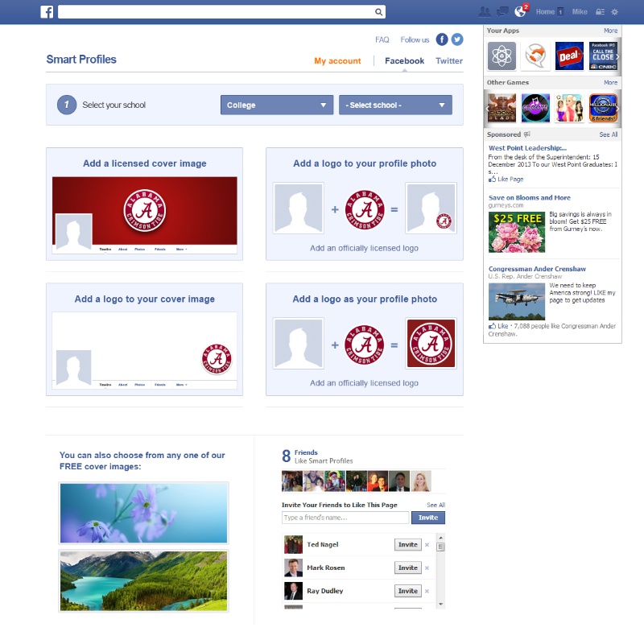Open the settings gear in the top bar
Viewport: 644px width, 644px height.
[x=615, y=11]
